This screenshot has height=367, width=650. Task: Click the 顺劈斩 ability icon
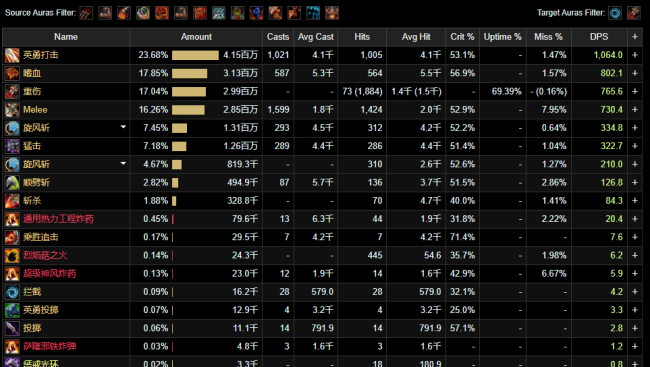pos(12,183)
